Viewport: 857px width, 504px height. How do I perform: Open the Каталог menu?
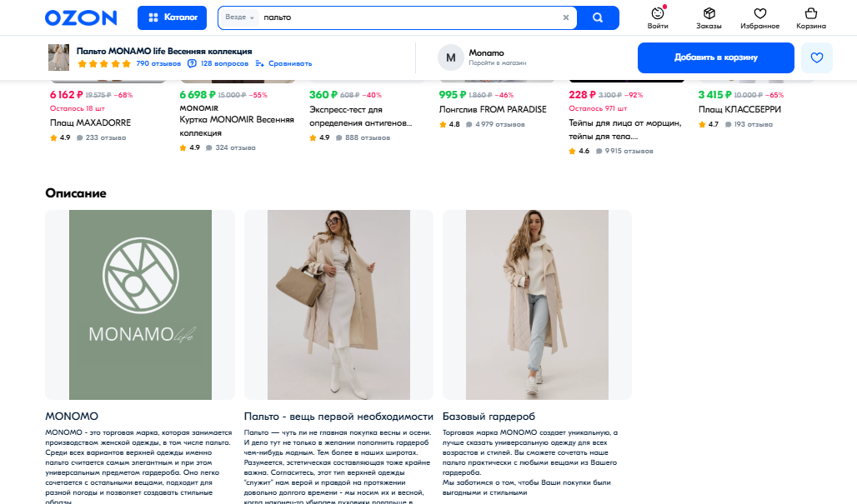[172, 17]
